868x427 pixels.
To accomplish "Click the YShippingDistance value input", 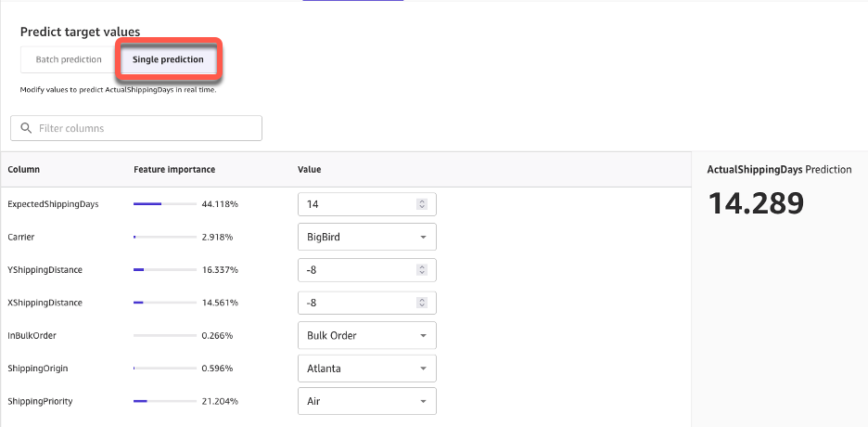I will (x=357, y=270).
